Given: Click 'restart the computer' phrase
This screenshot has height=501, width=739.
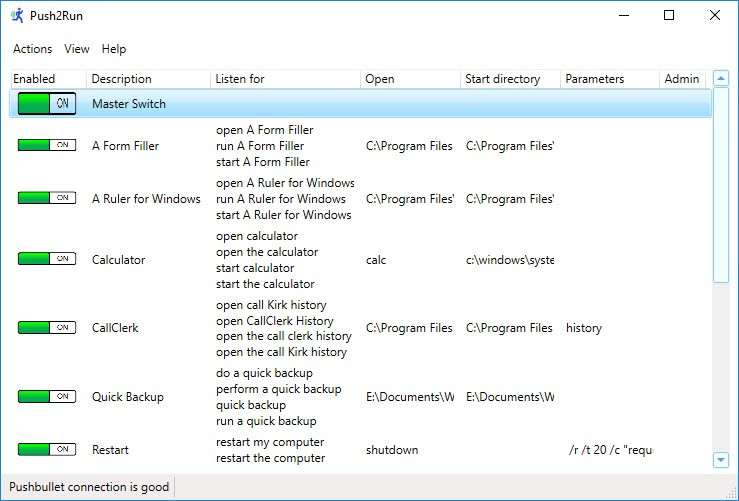Looking at the screenshot, I should pos(270,458).
